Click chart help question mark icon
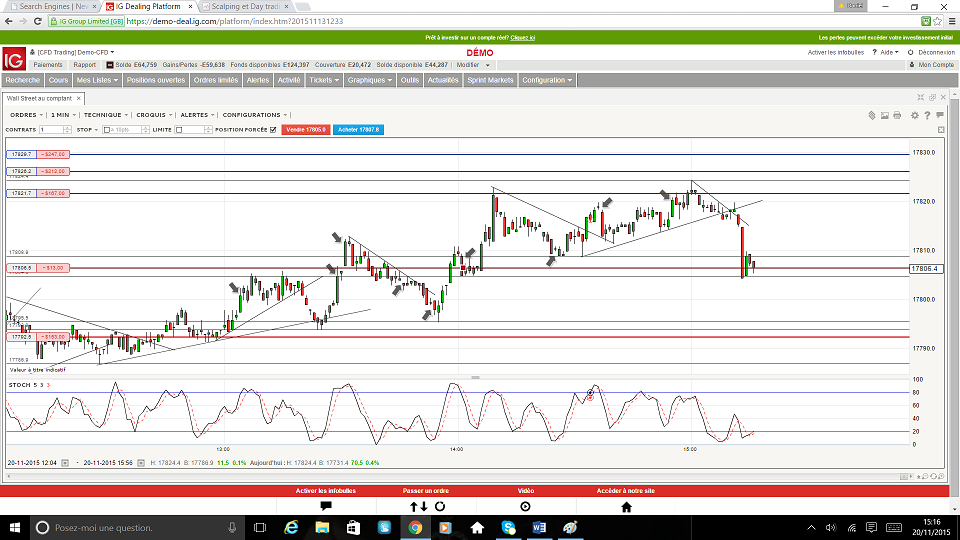 tap(927, 115)
